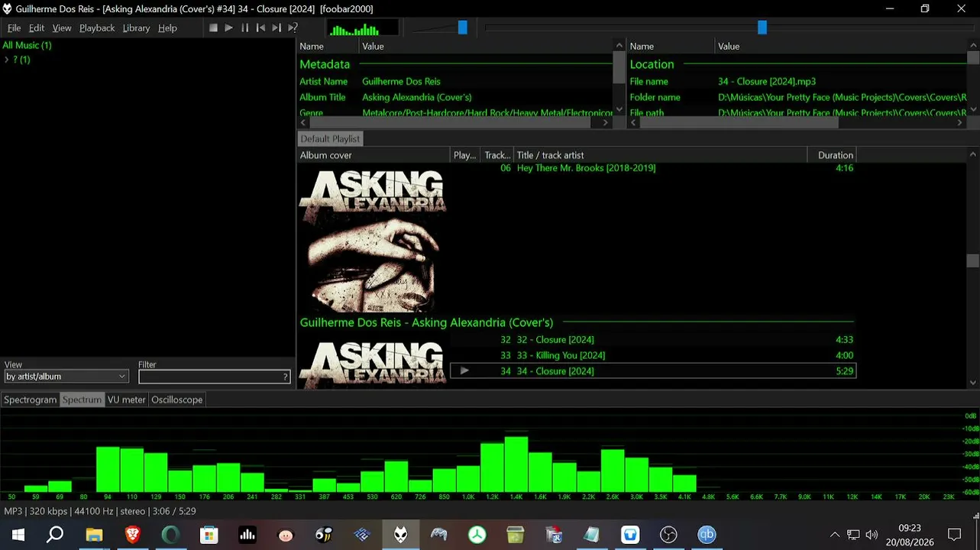Viewport: 980px width, 550px height.
Task: Click the filter help question mark
Action: point(286,377)
